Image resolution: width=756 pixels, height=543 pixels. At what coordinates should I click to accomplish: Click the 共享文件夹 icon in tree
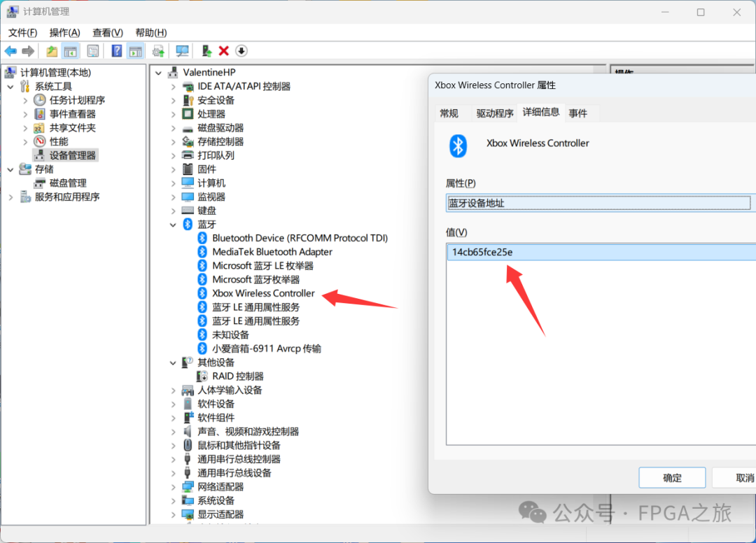coord(39,127)
